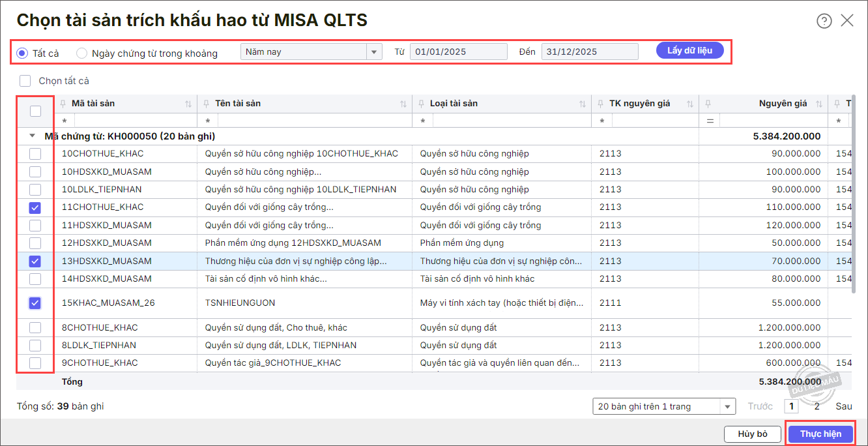This screenshot has height=446, width=868.
Task: Click the Tên tài sản filter input
Action: pyautogui.click(x=315, y=121)
